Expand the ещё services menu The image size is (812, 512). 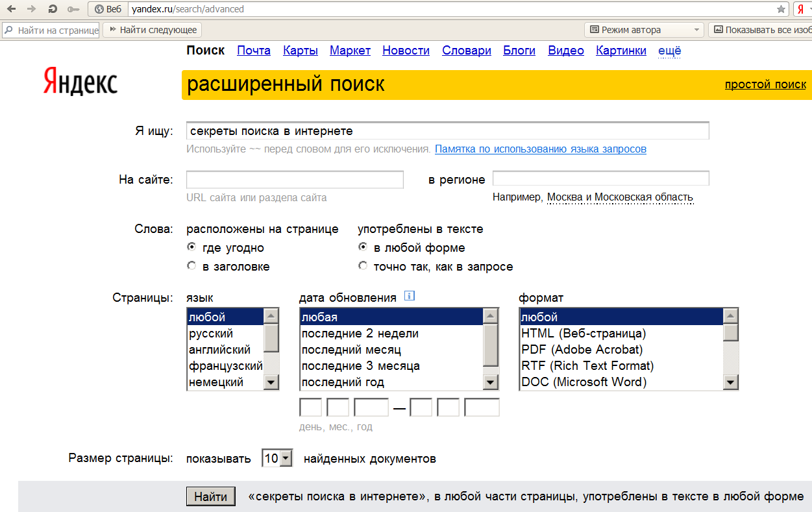[x=670, y=51]
